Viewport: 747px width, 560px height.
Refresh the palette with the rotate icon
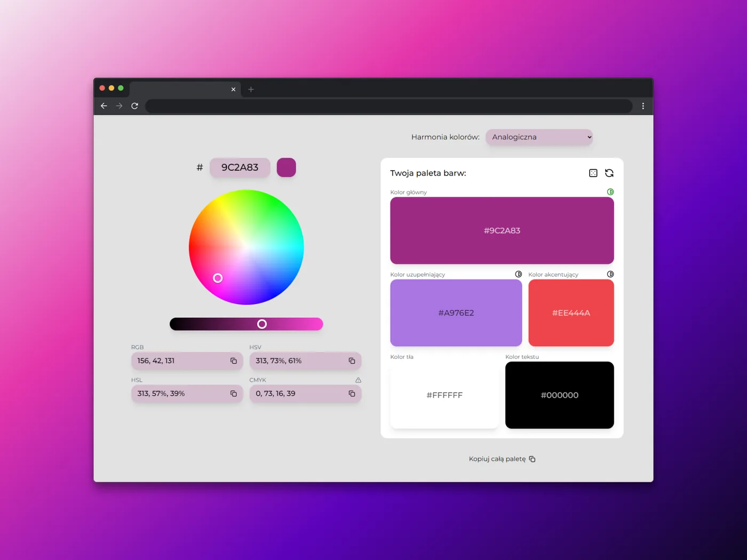(x=609, y=173)
